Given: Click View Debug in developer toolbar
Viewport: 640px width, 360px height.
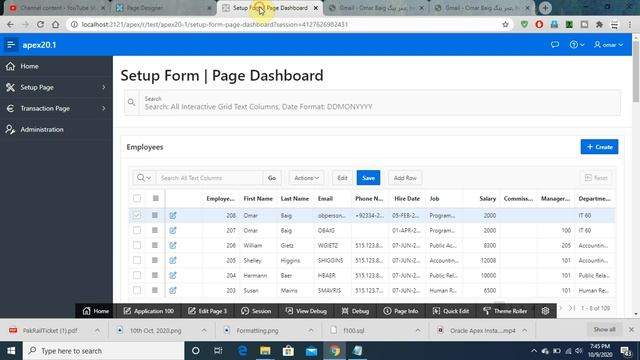Looking at the screenshot, I should pos(306,311).
